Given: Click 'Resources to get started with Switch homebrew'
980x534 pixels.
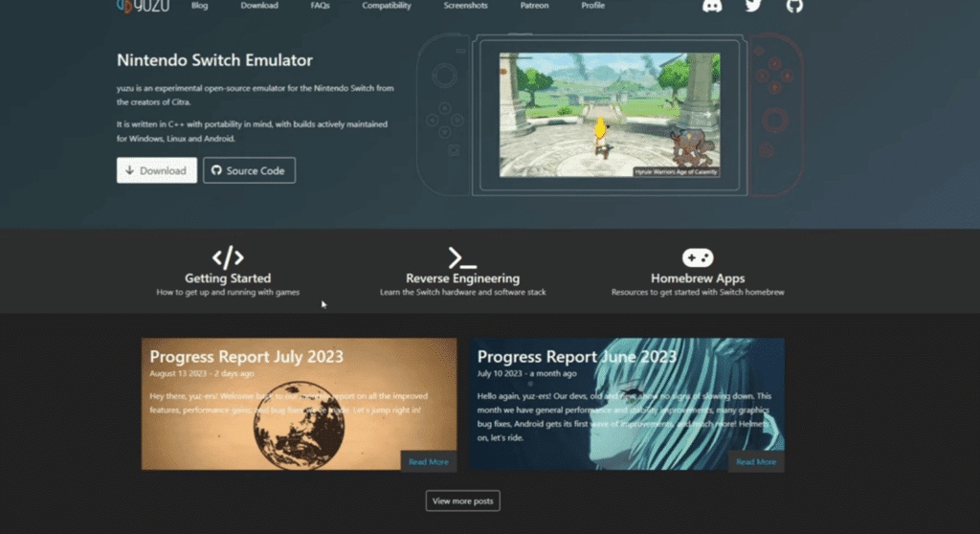Looking at the screenshot, I should point(698,292).
